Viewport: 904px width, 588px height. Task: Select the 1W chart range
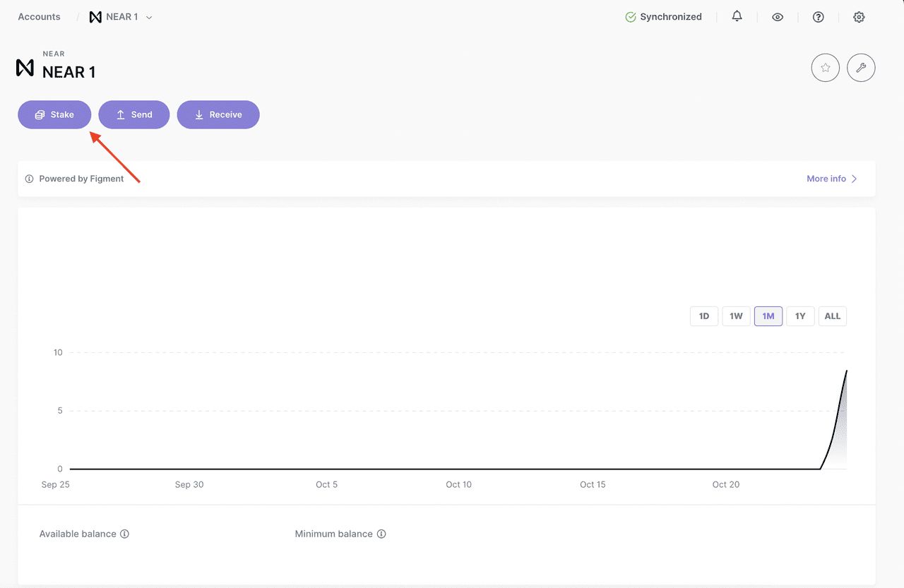click(x=736, y=316)
